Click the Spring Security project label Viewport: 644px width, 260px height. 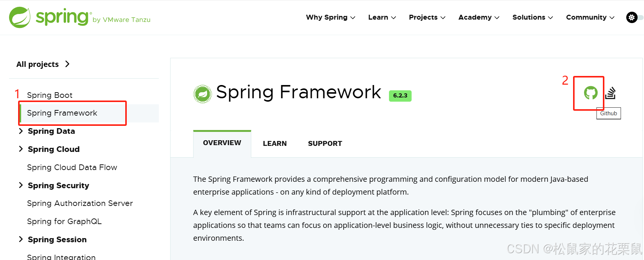click(58, 186)
